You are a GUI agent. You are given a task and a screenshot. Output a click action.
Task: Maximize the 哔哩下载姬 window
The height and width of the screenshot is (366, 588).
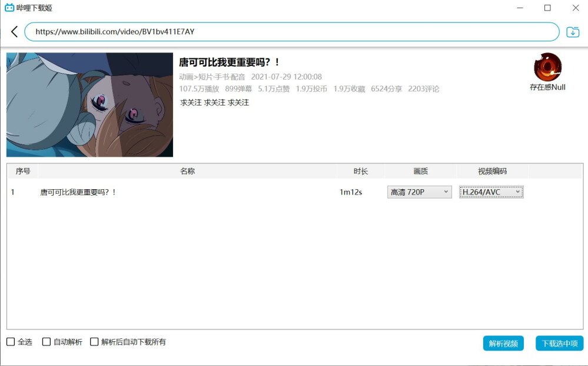coord(547,8)
